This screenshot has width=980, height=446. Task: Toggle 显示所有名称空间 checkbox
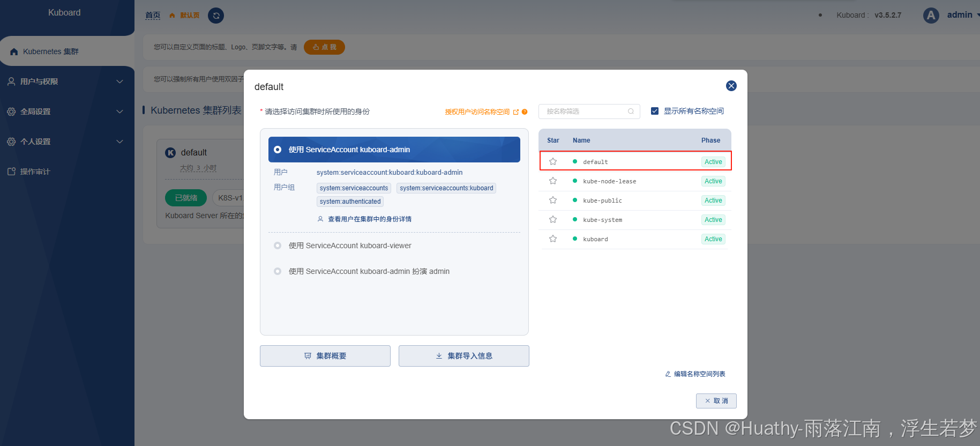(x=655, y=111)
